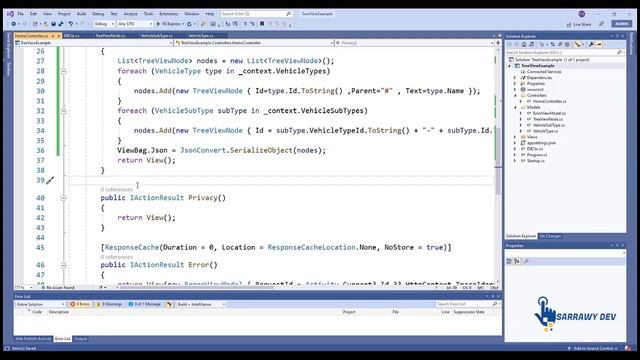Expand the Views folder
This screenshot has width=640, height=360.
[515, 137]
